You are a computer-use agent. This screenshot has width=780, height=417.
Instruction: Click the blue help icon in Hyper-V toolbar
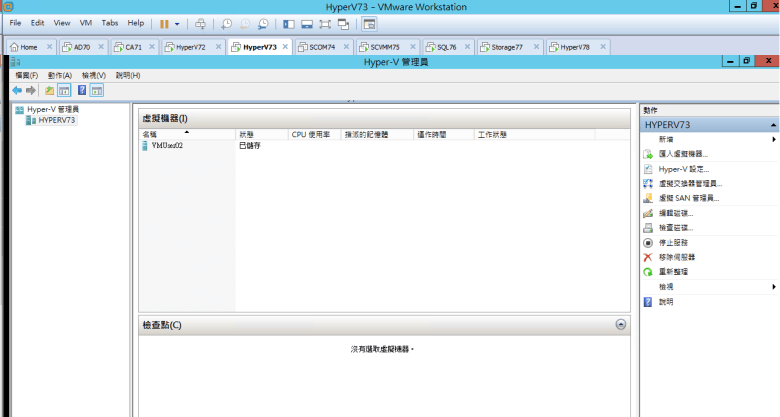click(x=81, y=90)
